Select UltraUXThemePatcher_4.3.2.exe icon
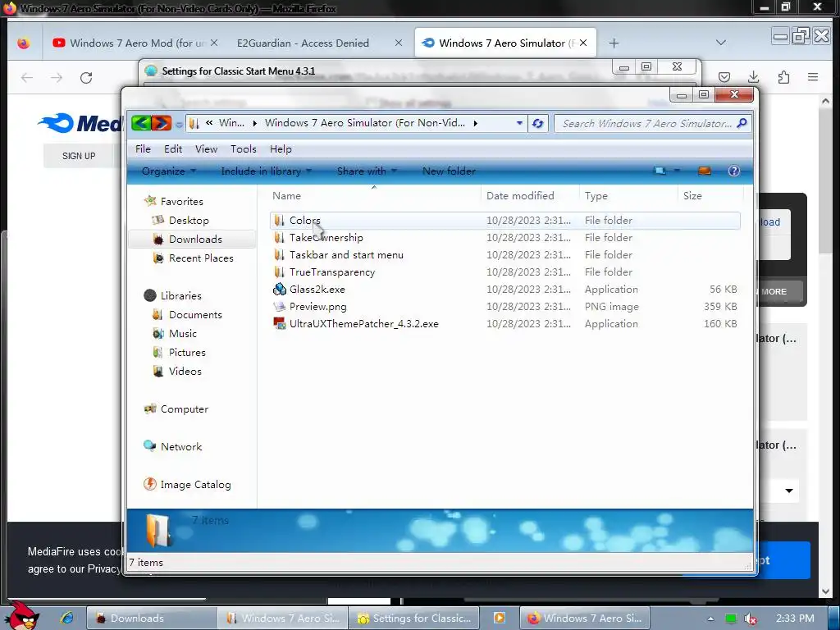This screenshot has width=840, height=630. click(x=280, y=323)
